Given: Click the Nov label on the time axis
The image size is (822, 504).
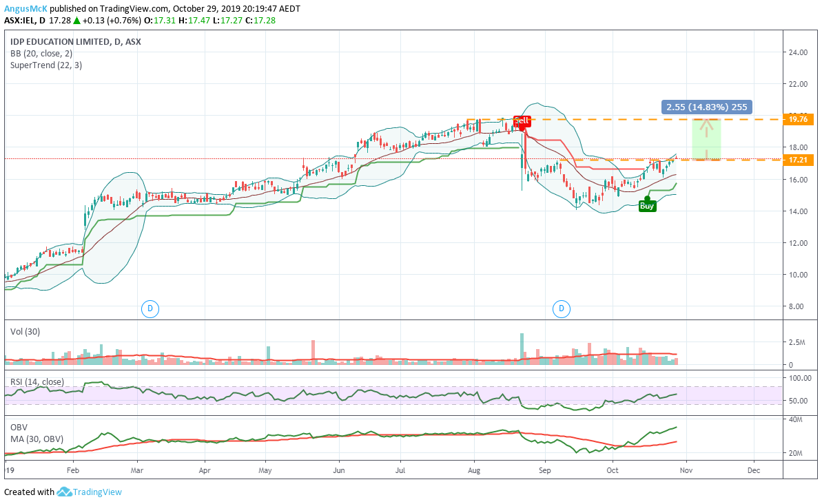Looking at the screenshot, I should [x=686, y=470].
